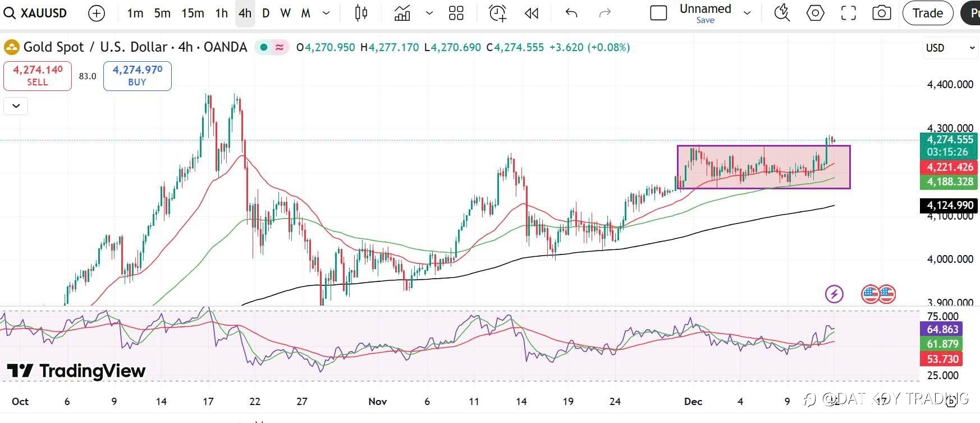Screen dimensions: 980x423
Task: Open the candlestick chart type selector
Action: (x=361, y=13)
